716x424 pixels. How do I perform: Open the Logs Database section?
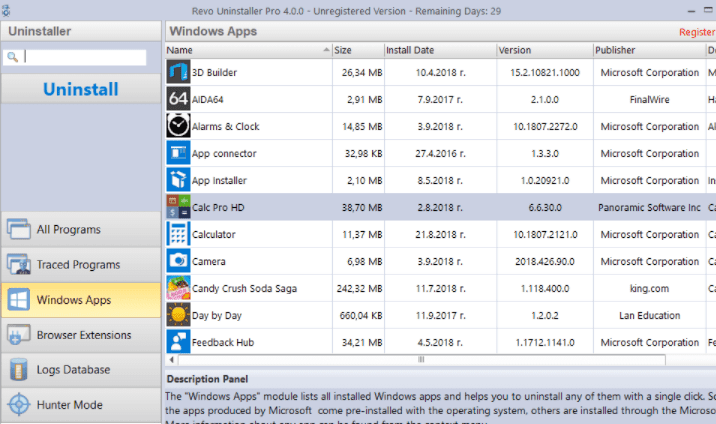click(81, 370)
